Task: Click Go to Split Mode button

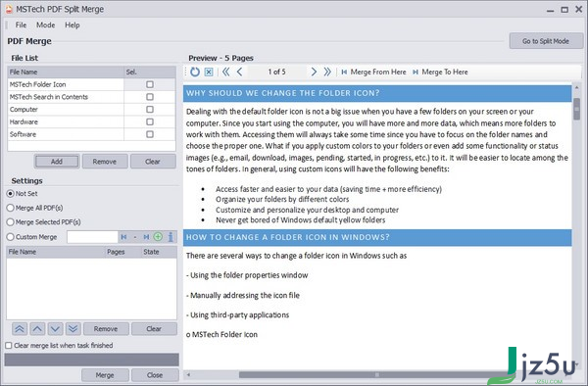Action: 546,41
